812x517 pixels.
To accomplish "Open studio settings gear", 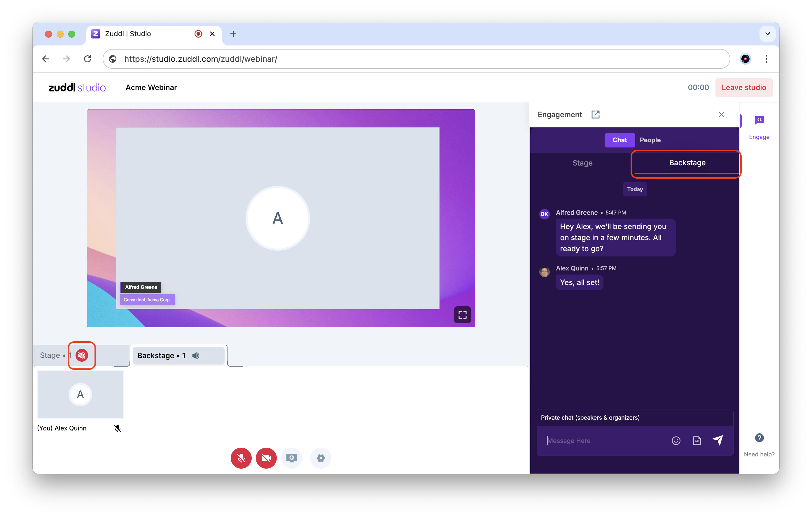I will click(x=321, y=458).
